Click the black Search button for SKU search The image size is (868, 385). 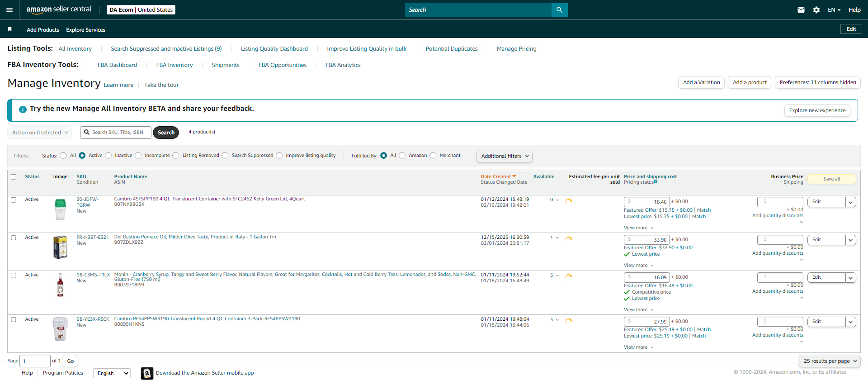pos(166,133)
